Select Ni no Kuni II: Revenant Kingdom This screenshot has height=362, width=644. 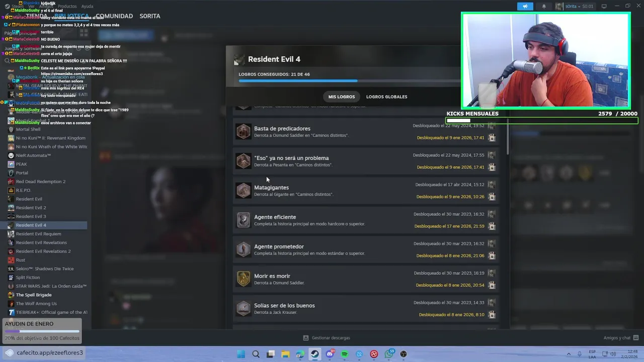[x=50, y=138]
